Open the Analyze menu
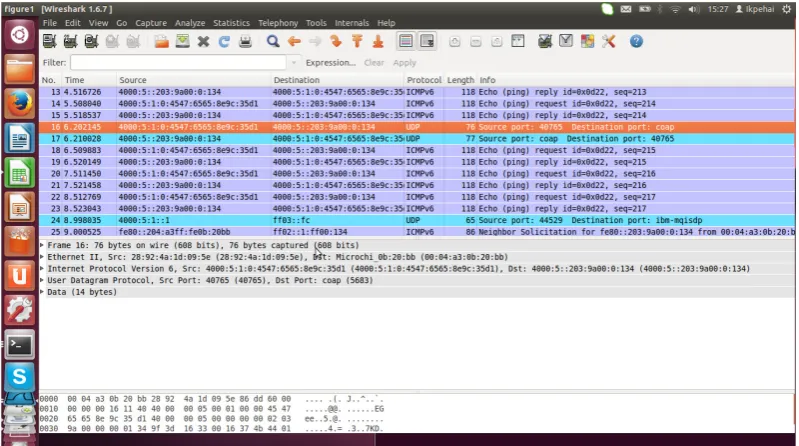 tap(190, 23)
